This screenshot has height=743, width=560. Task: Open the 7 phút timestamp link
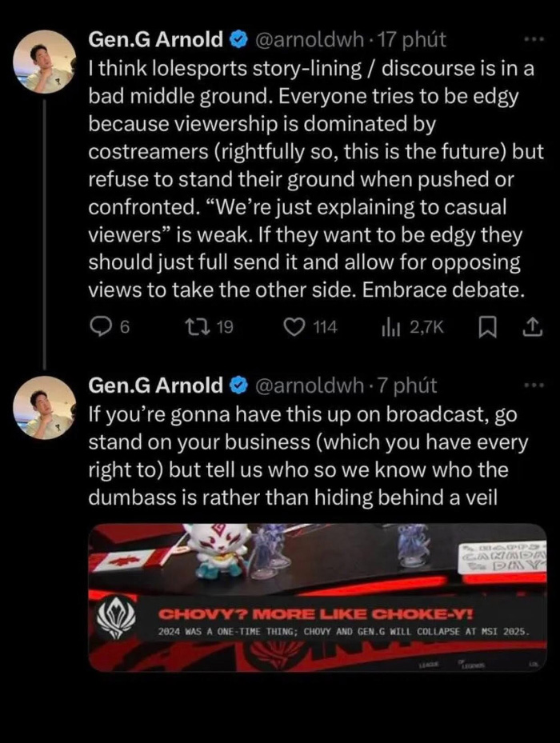click(x=408, y=385)
